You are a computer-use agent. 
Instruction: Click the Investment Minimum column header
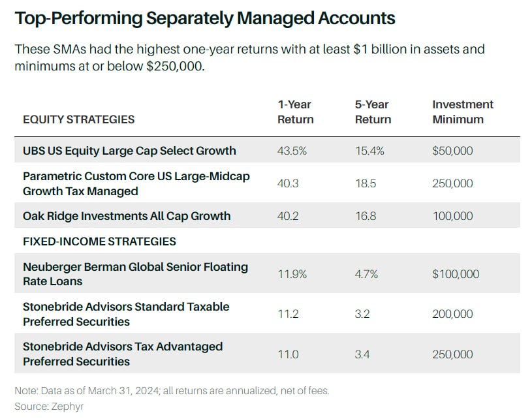pos(463,112)
